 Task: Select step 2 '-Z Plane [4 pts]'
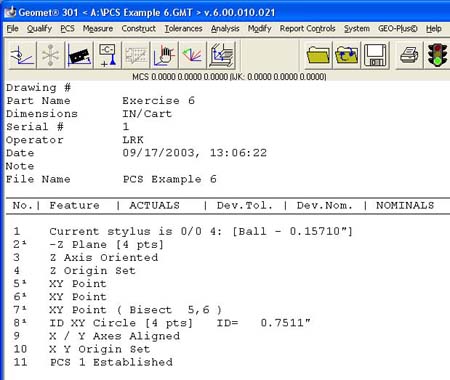pyautogui.click(x=106, y=245)
